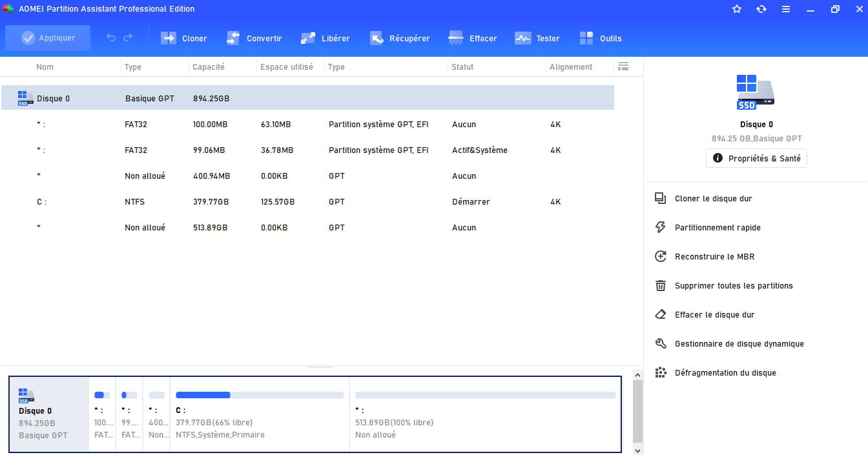This screenshot has height=455, width=868.
Task: Select the 100.00MB FAT32 partition row
Action: tap(307, 125)
